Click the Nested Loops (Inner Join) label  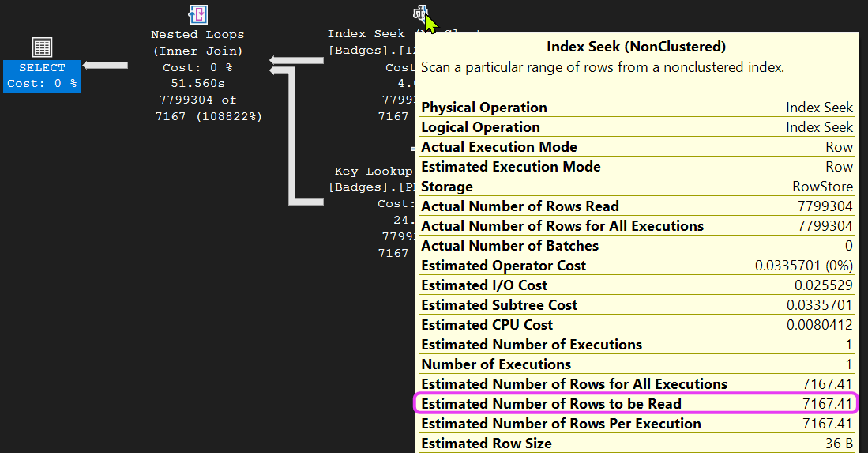coord(197,43)
